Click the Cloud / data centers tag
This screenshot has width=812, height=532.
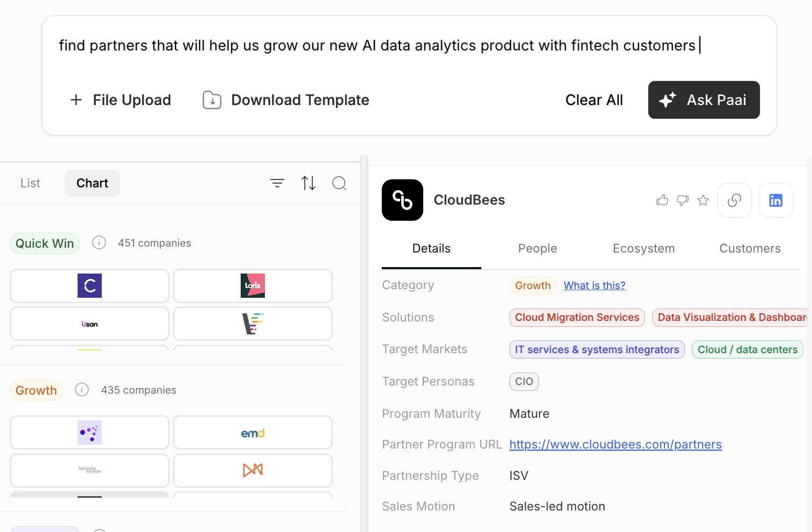tap(747, 349)
